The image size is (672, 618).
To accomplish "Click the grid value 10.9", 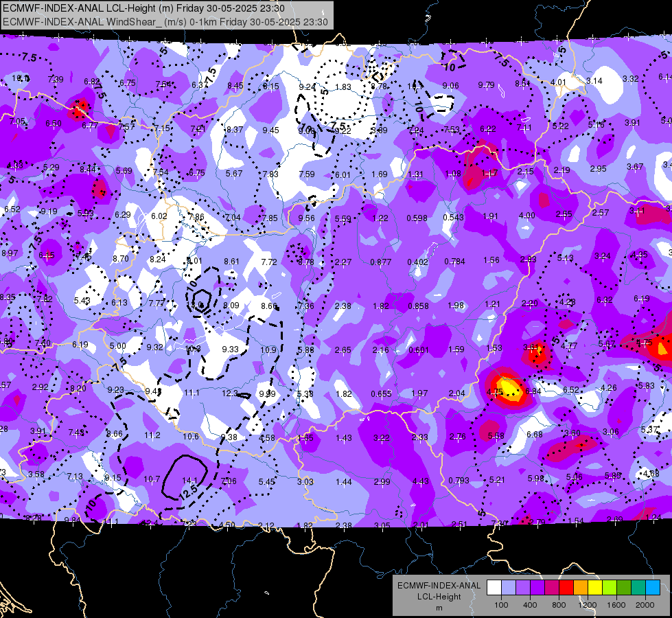I will pos(268,350).
